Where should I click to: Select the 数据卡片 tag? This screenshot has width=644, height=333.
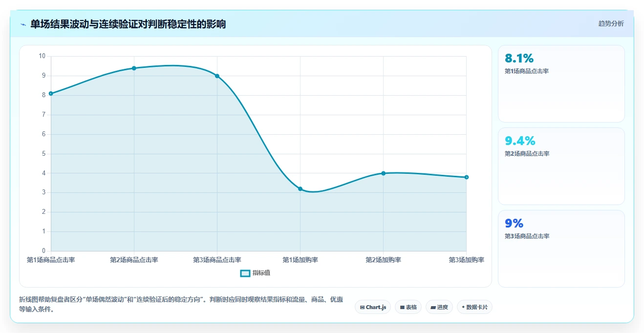click(474, 307)
